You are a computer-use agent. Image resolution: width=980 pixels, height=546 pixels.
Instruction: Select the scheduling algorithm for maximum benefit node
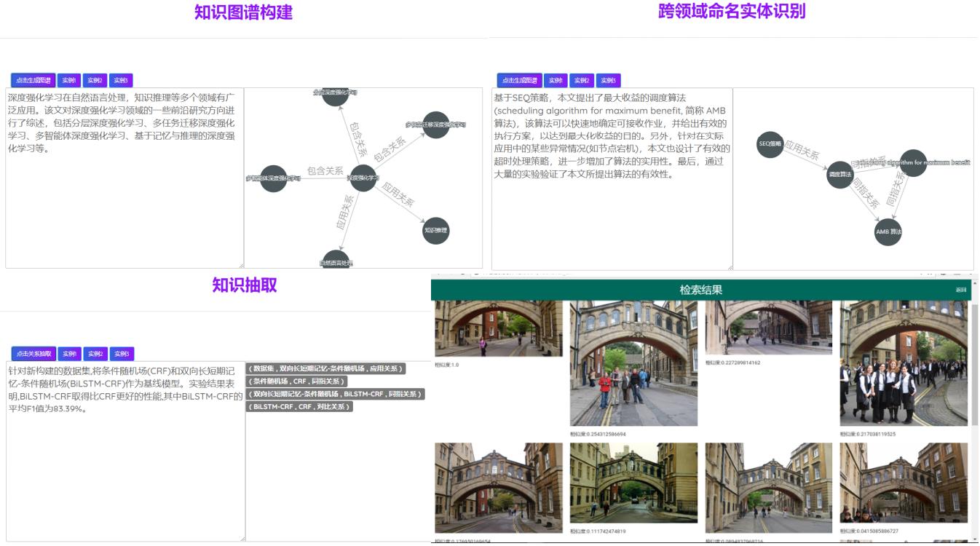pos(913,163)
